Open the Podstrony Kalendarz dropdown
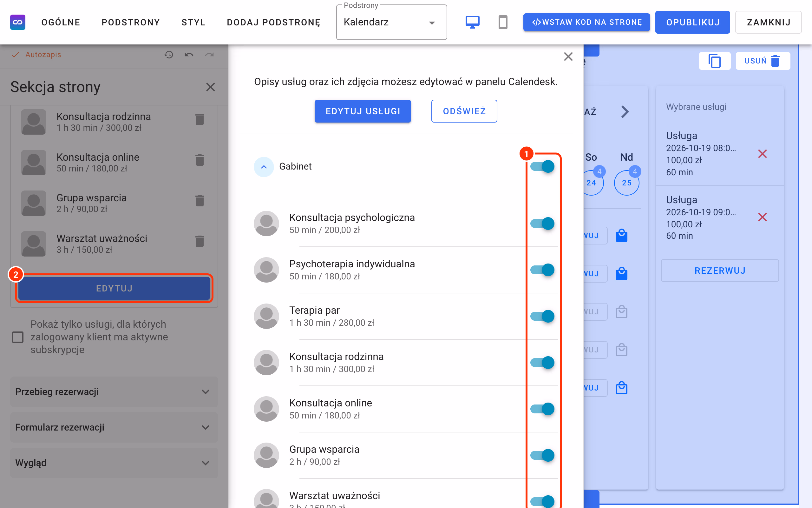Viewport: 812px width, 508px height. click(x=392, y=22)
